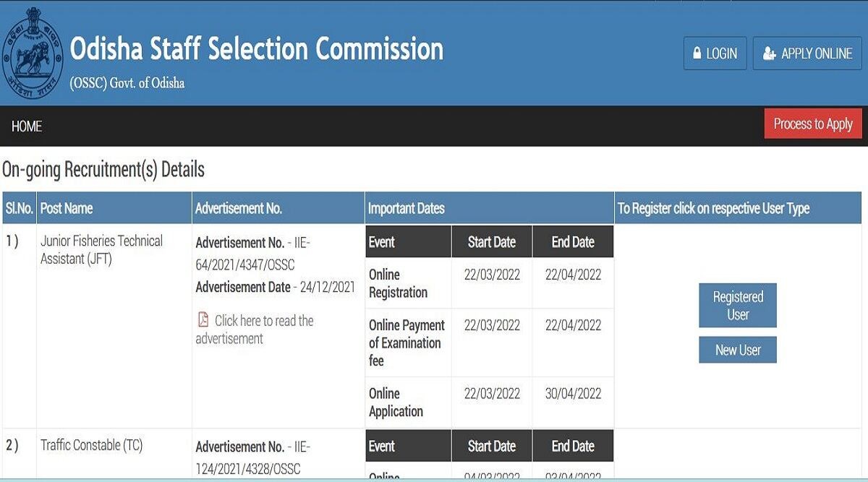868x482 pixels.
Task: Choose the Registered User button
Action: pos(737,306)
